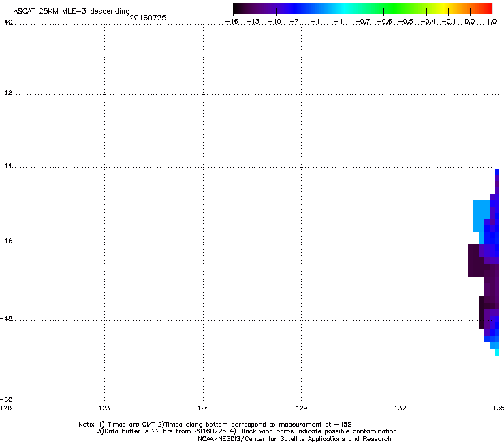Click the colorbar label "-0.7"
This screenshot has height=443, width=504.
[362, 22]
